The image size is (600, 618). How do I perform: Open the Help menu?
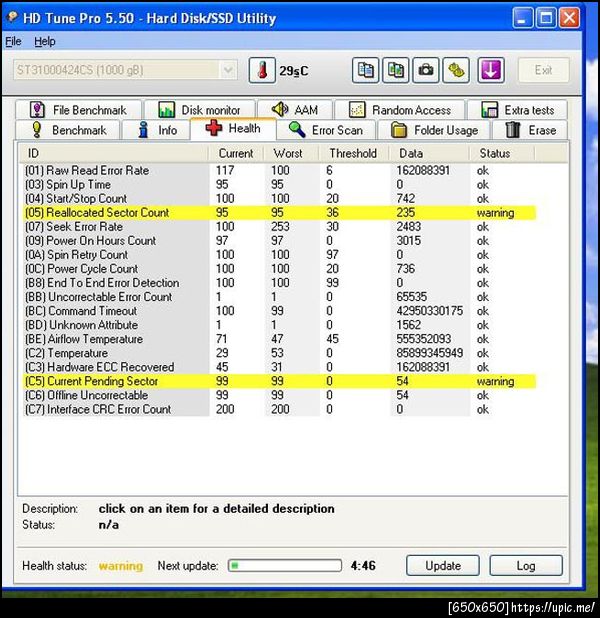pyautogui.click(x=45, y=41)
